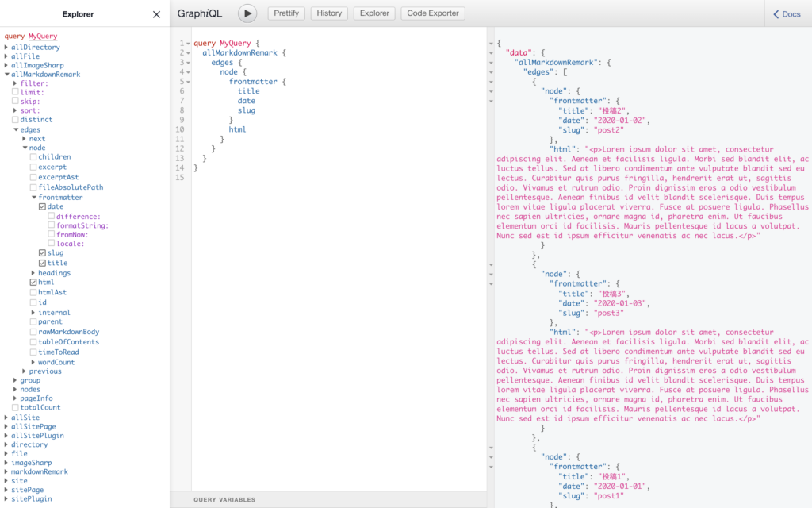
Task: Check the htmlAst field
Action: (33, 292)
